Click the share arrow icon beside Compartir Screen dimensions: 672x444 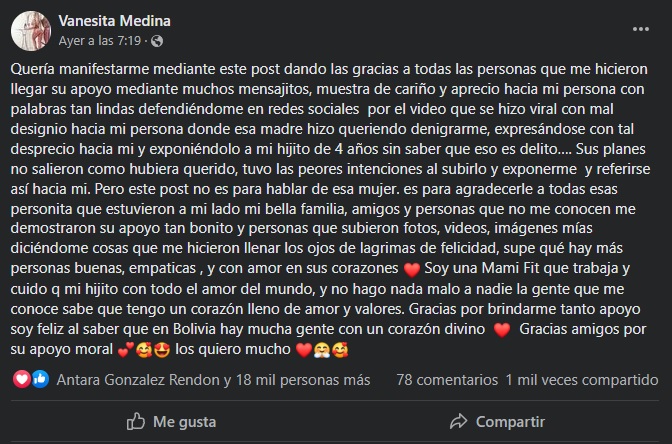point(458,420)
